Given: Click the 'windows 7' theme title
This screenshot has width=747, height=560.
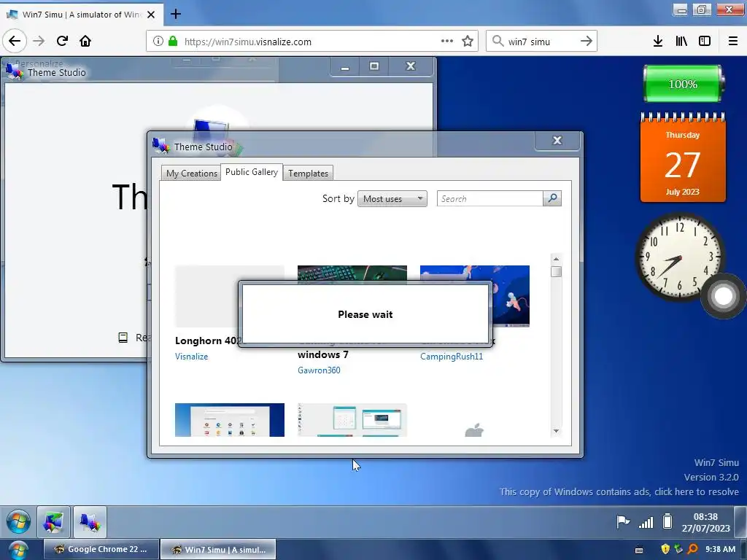Looking at the screenshot, I should 323,354.
